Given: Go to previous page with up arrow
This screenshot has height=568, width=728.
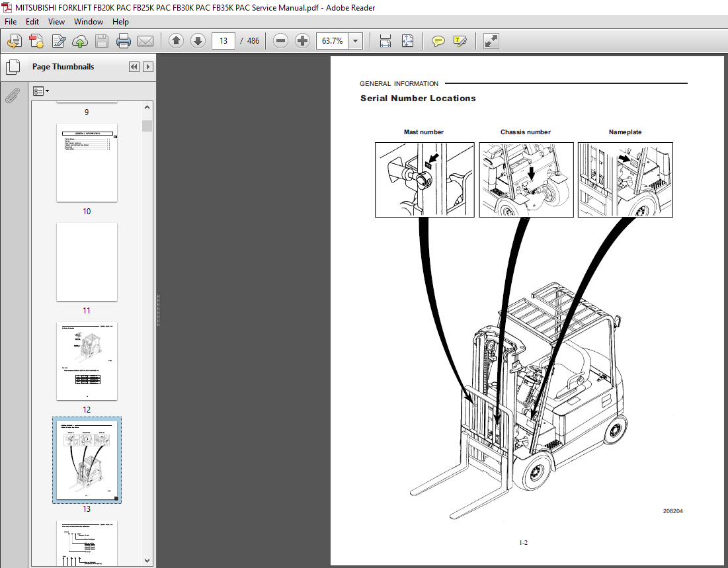Looking at the screenshot, I should pyautogui.click(x=176, y=41).
